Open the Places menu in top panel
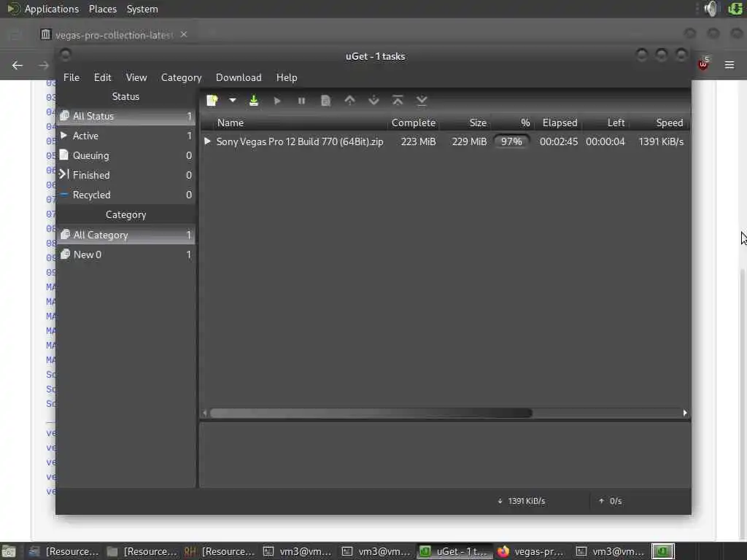 [x=102, y=9]
